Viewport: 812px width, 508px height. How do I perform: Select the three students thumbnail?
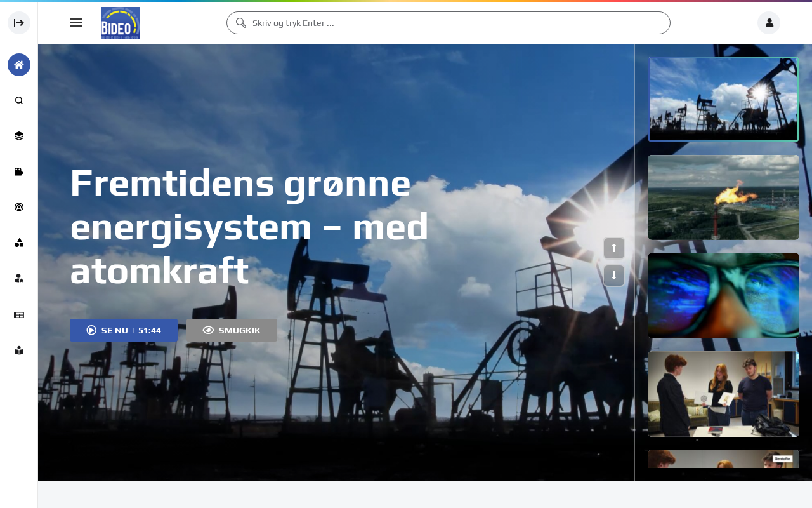723,394
